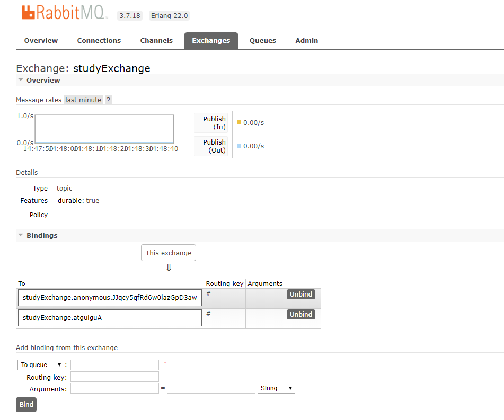The height and width of the screenshot is (420, 504).
Task: Change the 'last minute' message rates range
Action: click(83, 100)
